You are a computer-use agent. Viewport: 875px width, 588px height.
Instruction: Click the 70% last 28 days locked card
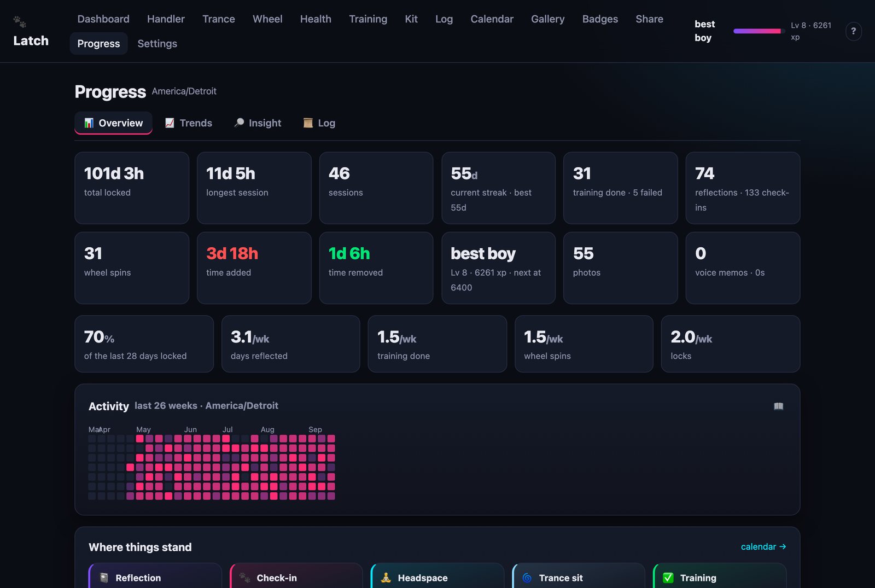pyautogui.click(x=144, y=344)
